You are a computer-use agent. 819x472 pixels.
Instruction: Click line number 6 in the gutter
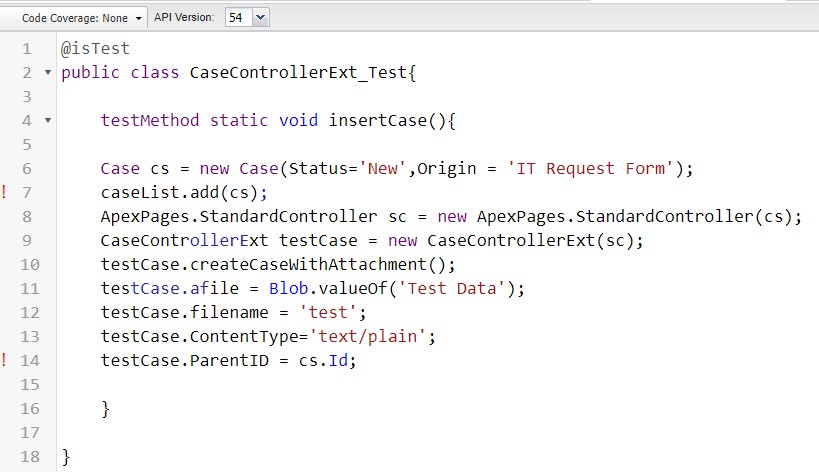click(26, 169)
